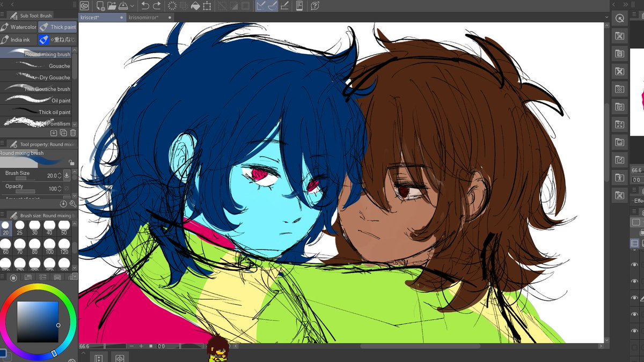Toggle Snap to Ruler

click(x=261, y=6)
